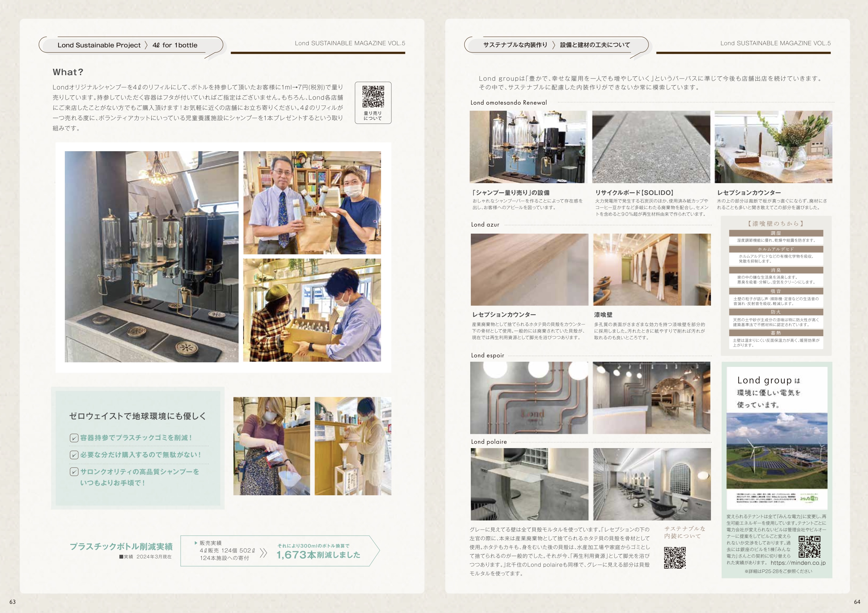868x613 pixels.
Task: Click the 防火 label bar
Action: point(776,312)
